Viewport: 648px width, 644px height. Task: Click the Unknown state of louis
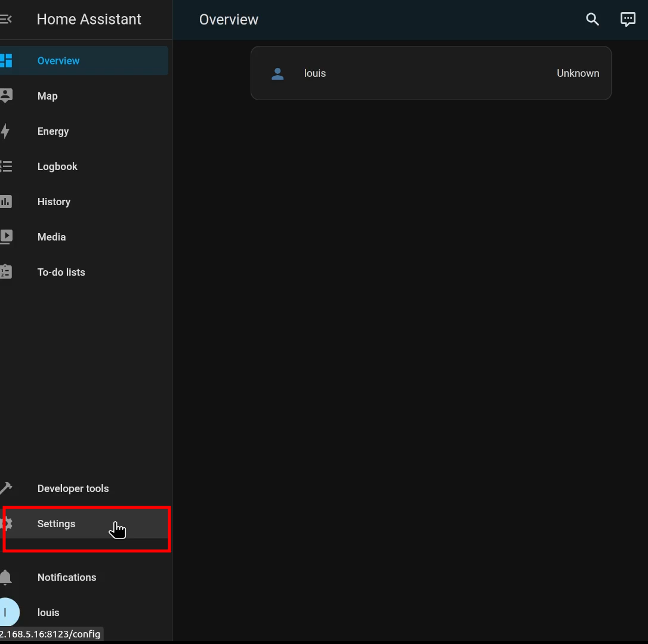point(578,73)
